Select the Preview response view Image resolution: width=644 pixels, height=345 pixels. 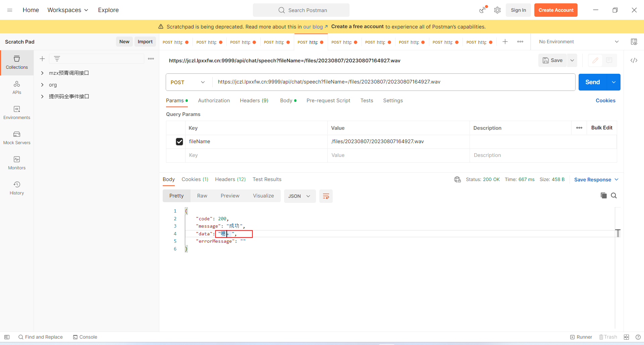(230, 196)
